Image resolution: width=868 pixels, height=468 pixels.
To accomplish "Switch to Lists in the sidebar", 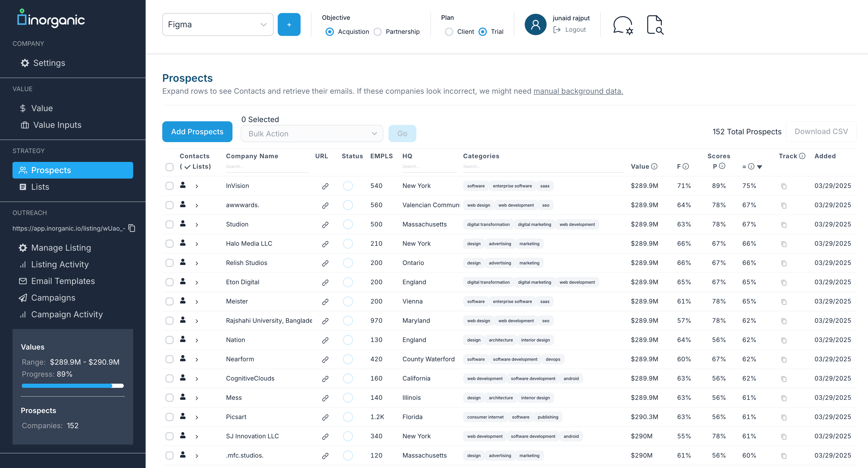I will [x=40, y=186].
